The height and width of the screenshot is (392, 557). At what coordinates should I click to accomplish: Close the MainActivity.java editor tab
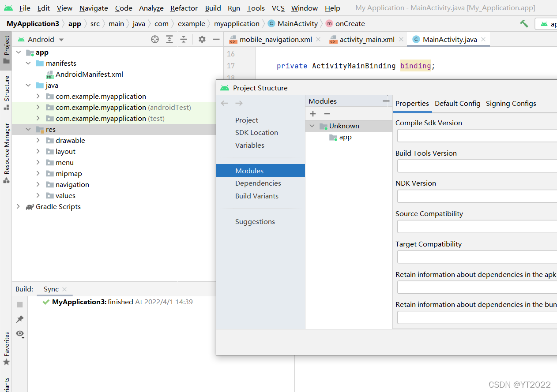[x=483, y=39]
